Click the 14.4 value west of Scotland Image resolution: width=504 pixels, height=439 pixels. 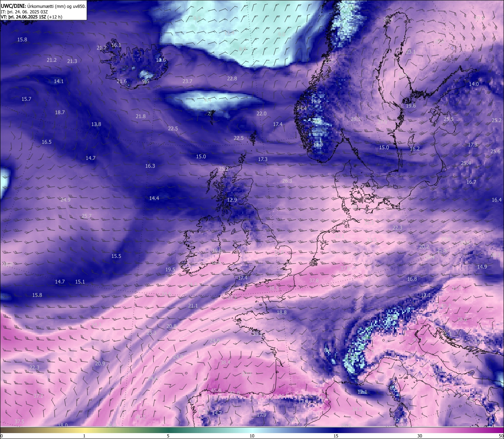(x=154, y=198)
